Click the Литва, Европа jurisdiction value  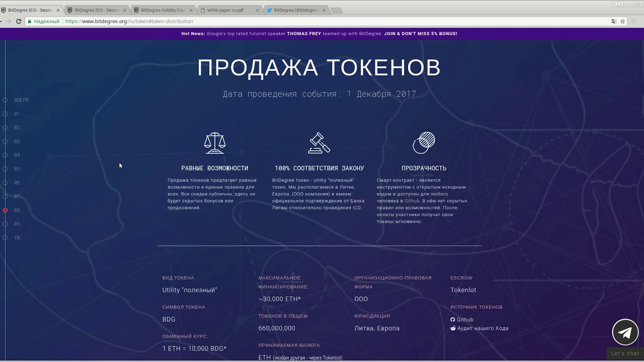[377, 328]
